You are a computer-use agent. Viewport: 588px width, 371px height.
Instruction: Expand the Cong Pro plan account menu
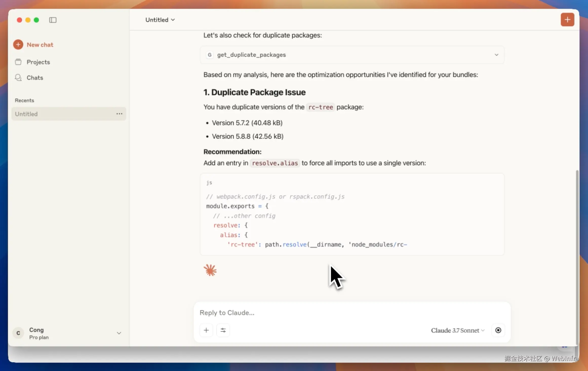119,333
